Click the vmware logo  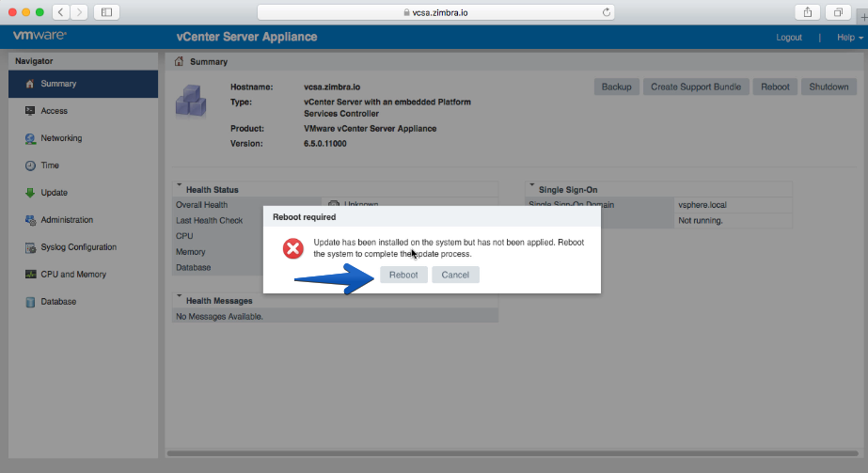click(39, 36)
